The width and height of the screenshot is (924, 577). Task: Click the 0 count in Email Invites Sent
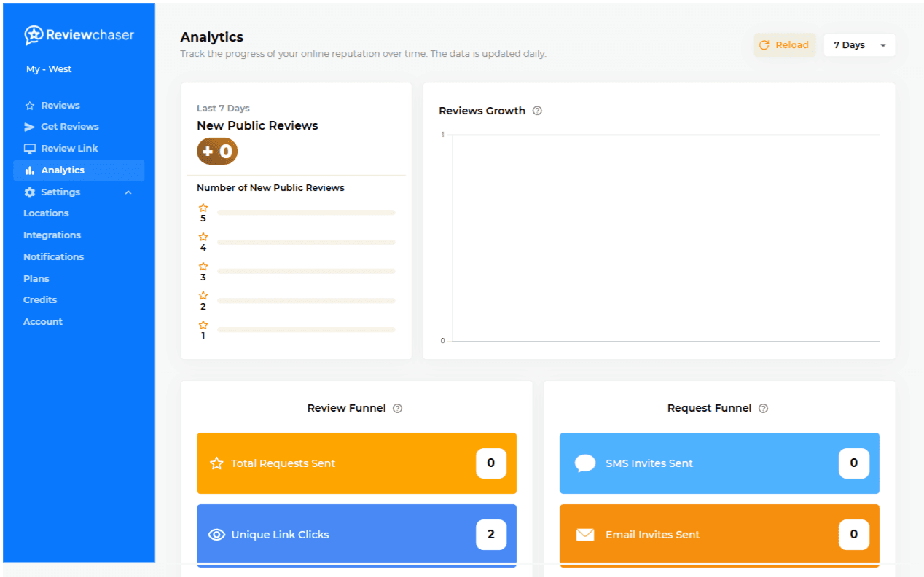(x=854, y=535)
